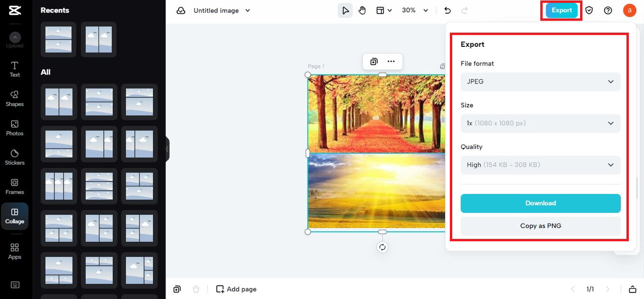This screenshot has width=644, height=299.
Task: Open the 30% zoom level dropdown
Action: pyautogui.click(x=415, y=11)
